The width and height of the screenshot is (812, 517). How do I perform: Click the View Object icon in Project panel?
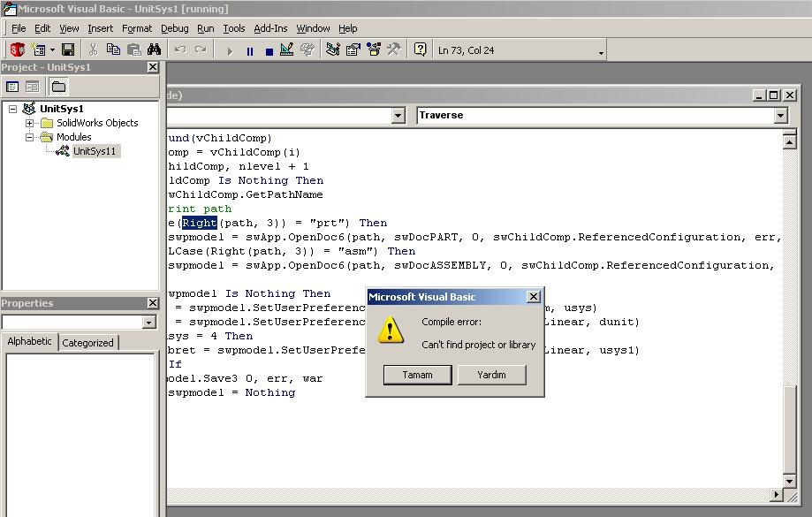[32, 87]
